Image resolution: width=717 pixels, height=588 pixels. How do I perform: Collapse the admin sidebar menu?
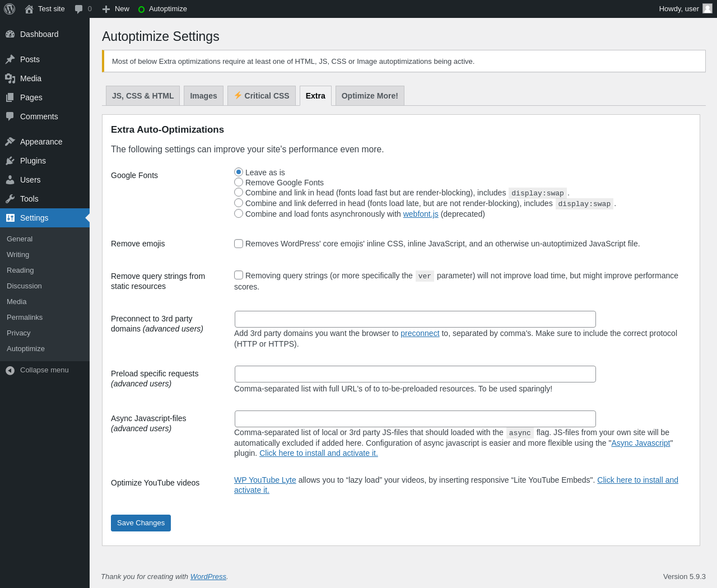(37, 370)
